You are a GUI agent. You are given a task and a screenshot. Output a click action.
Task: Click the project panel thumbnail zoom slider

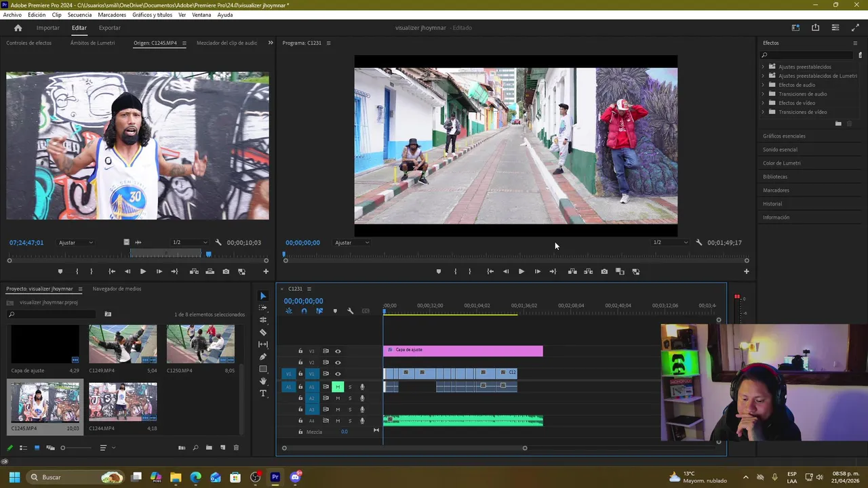pos(63,448)
